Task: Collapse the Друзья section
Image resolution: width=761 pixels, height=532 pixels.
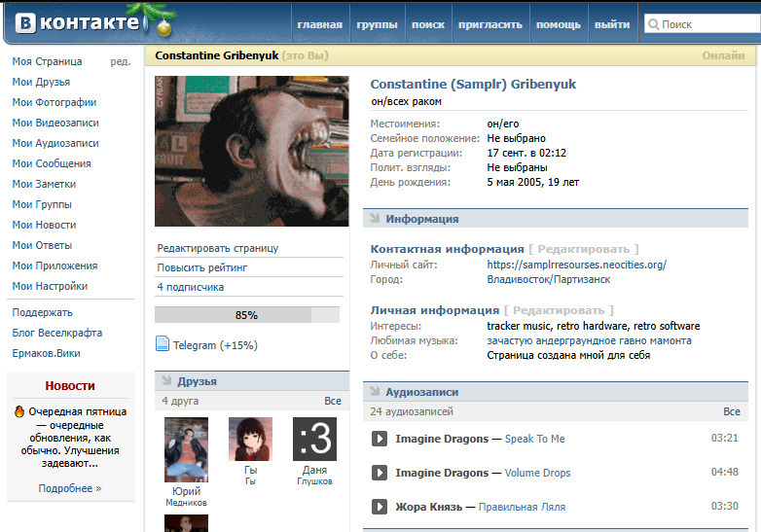Action: pyautogui.click(x=165, y=381)
